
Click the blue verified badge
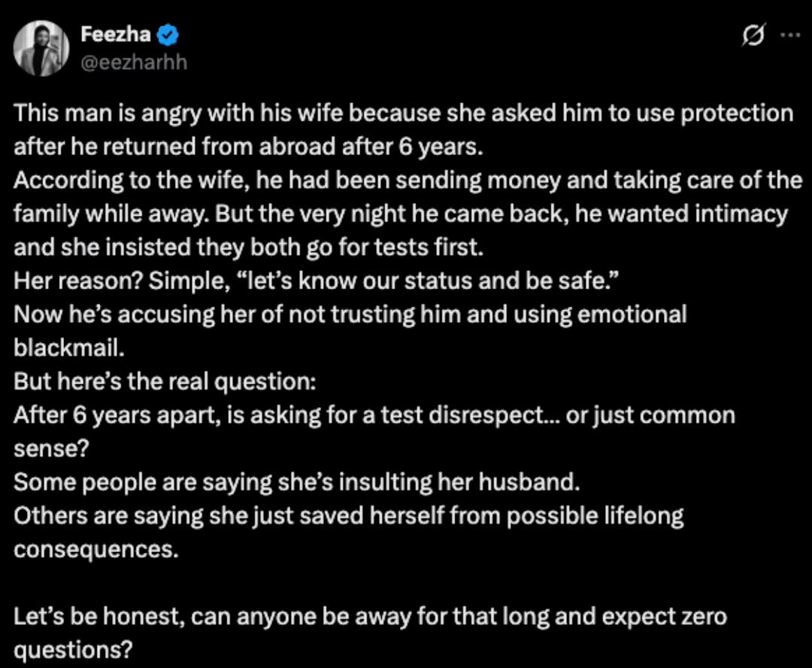click(x=169, y=35)
